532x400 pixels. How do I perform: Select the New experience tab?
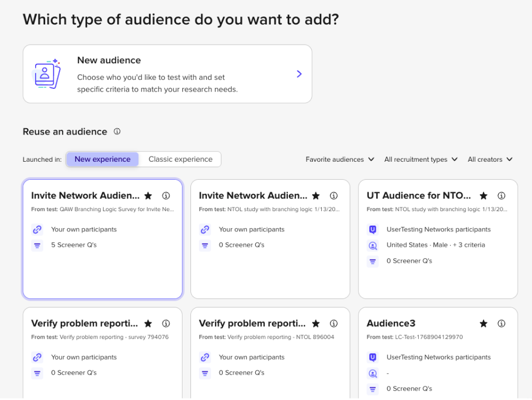tap(102, 159)
